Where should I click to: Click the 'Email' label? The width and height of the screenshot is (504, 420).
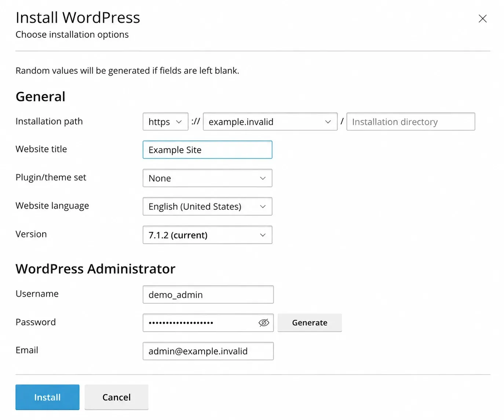(x=27, y=350)
